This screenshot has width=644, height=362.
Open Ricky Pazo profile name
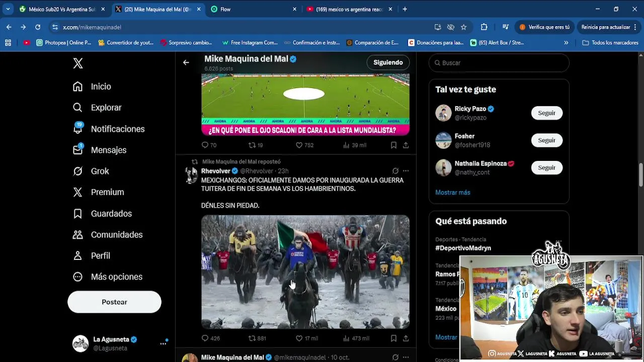pyautogui.click(x=470, y=109)
